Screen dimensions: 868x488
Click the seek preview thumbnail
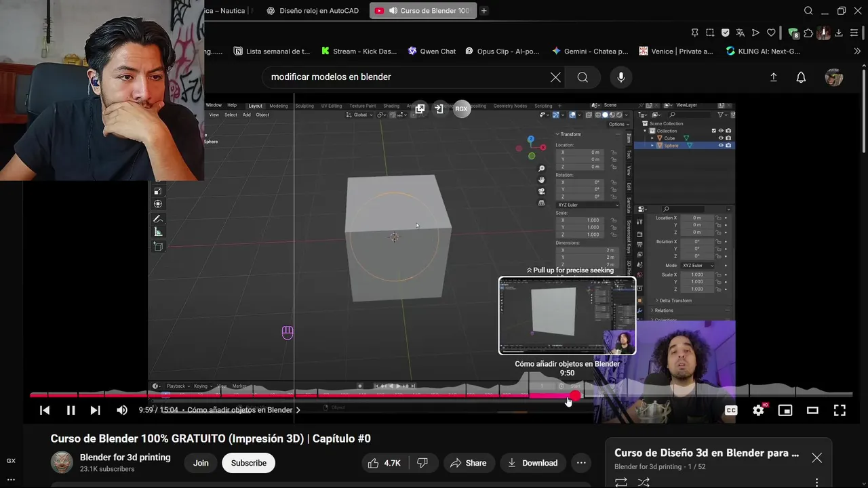click(x=567, y=316)
